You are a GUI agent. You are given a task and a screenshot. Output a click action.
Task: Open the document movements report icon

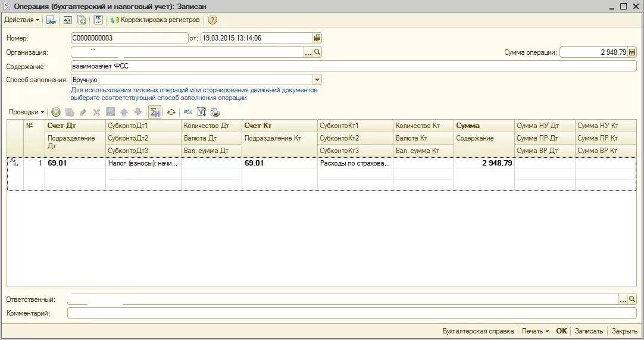point(98,20)
